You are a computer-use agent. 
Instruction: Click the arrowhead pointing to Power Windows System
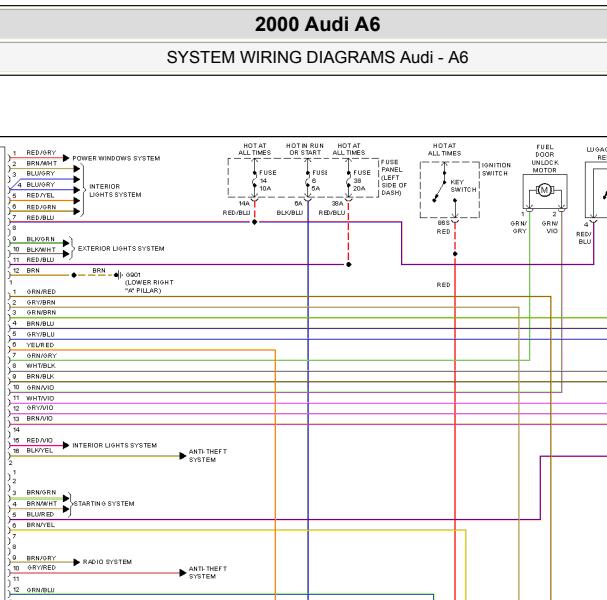pos(66,158)
